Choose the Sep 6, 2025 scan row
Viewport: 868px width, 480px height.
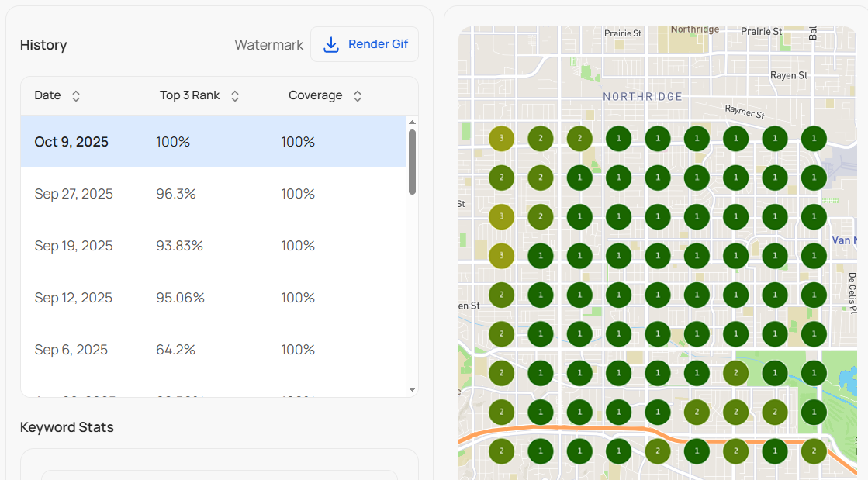coord(213,350)
